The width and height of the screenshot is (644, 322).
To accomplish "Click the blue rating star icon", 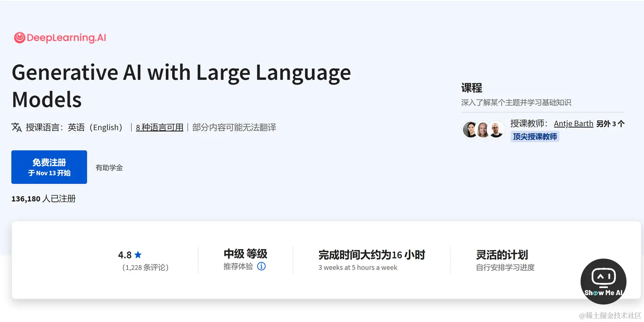I will (x=138, y=255).
